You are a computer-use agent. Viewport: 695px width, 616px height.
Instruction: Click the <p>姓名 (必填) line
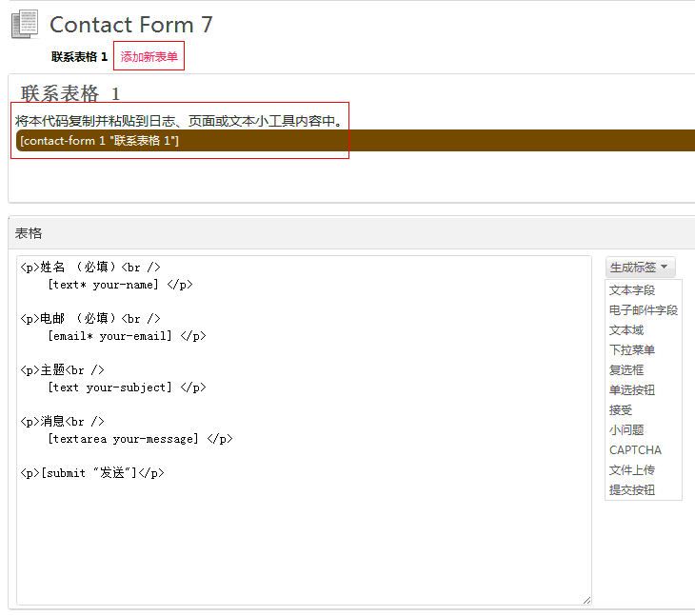[90, 268]
